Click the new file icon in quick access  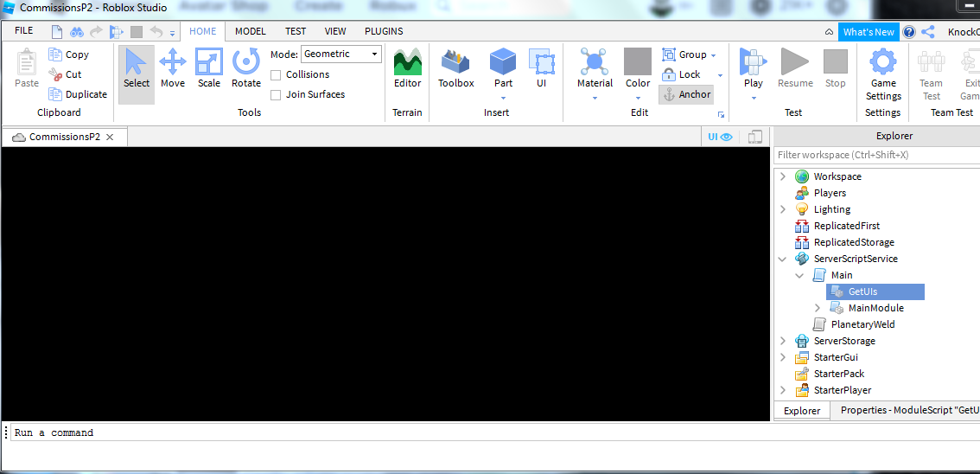(x=57, y=31)
